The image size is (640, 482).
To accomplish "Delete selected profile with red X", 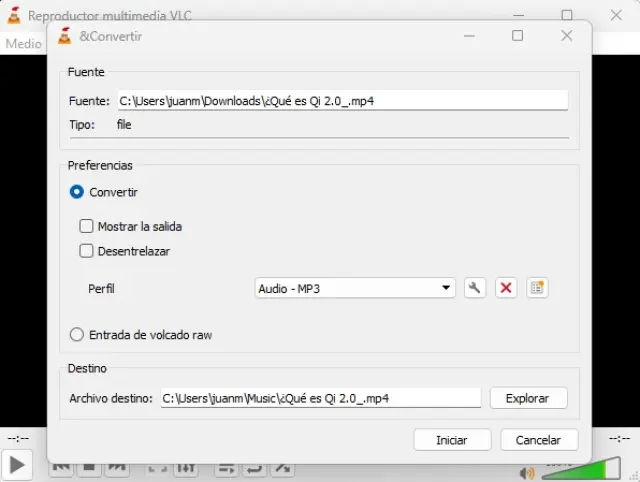I will pos(506,288).
